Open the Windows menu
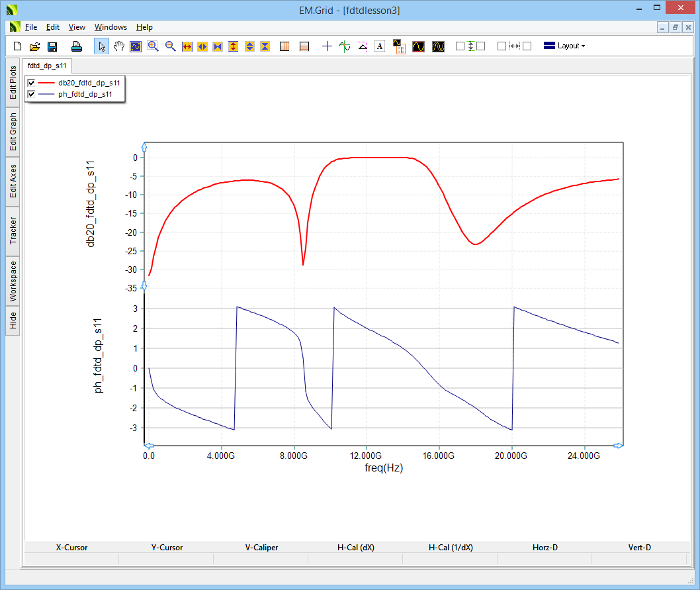This screenshot has width=700, height=590. click(110, 27)
